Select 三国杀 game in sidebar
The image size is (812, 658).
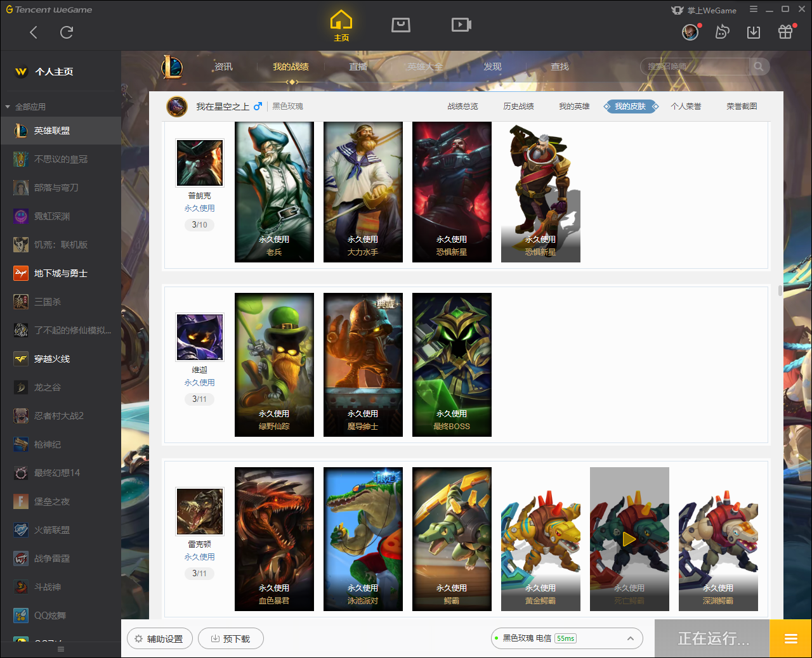(x=60, y=302)
